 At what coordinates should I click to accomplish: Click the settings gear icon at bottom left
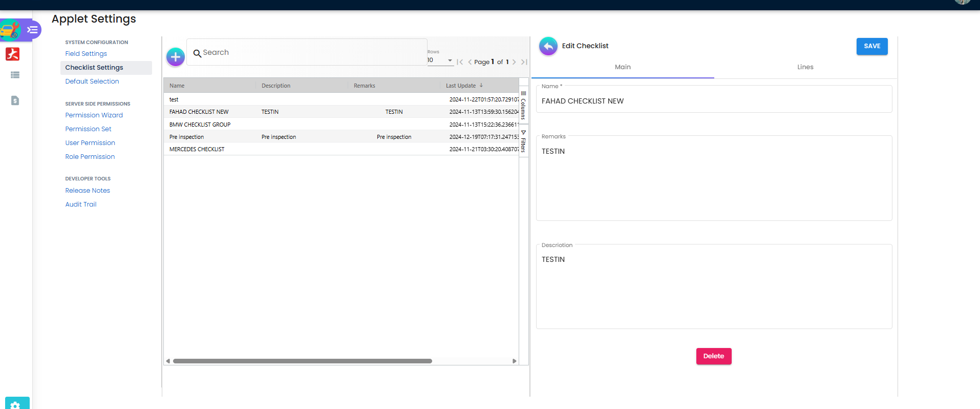[15, 405]
